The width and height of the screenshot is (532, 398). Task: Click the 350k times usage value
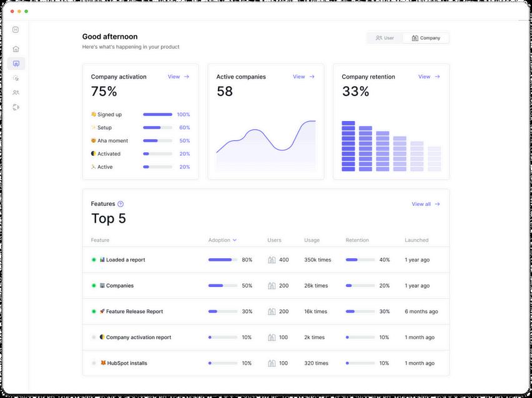click(318, 260)
